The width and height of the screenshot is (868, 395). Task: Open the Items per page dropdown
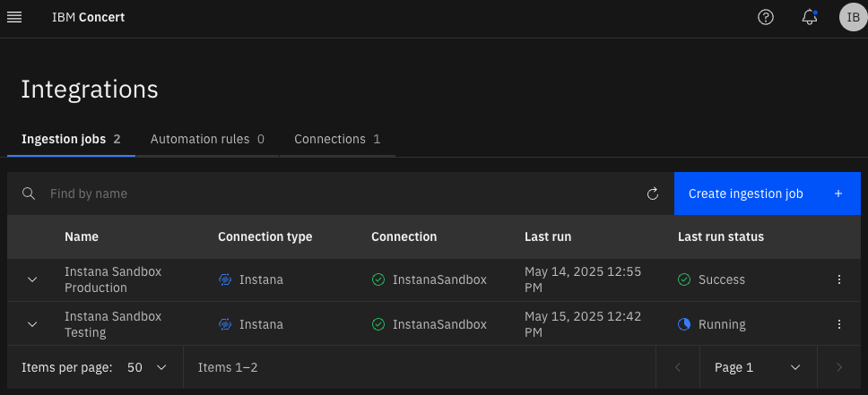point(147,367)
